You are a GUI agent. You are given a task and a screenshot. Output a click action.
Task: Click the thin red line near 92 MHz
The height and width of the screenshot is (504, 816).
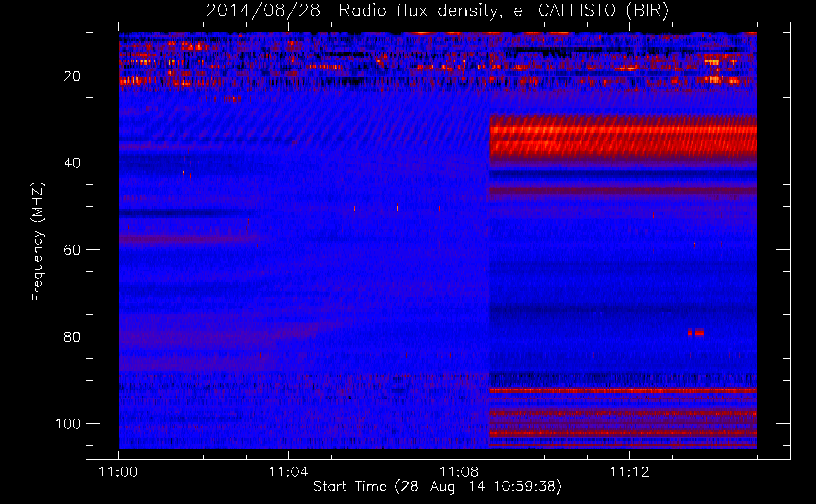tap(623, 390)
